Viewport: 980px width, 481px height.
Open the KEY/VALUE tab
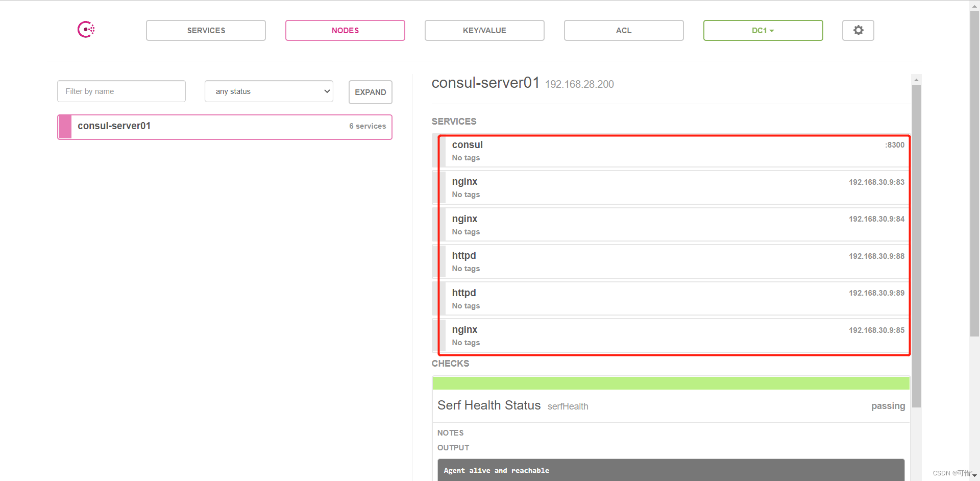484,30
